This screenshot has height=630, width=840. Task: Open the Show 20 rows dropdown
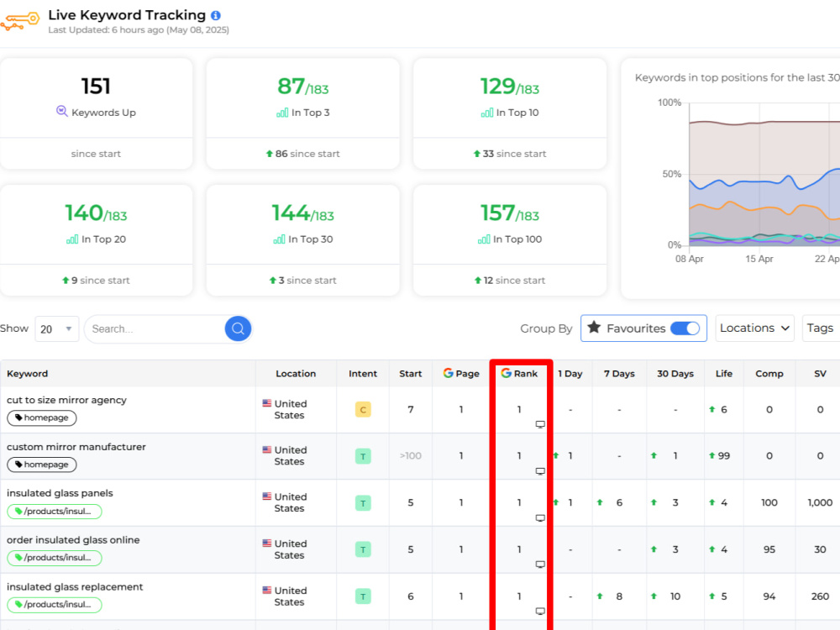click(57, 329)
